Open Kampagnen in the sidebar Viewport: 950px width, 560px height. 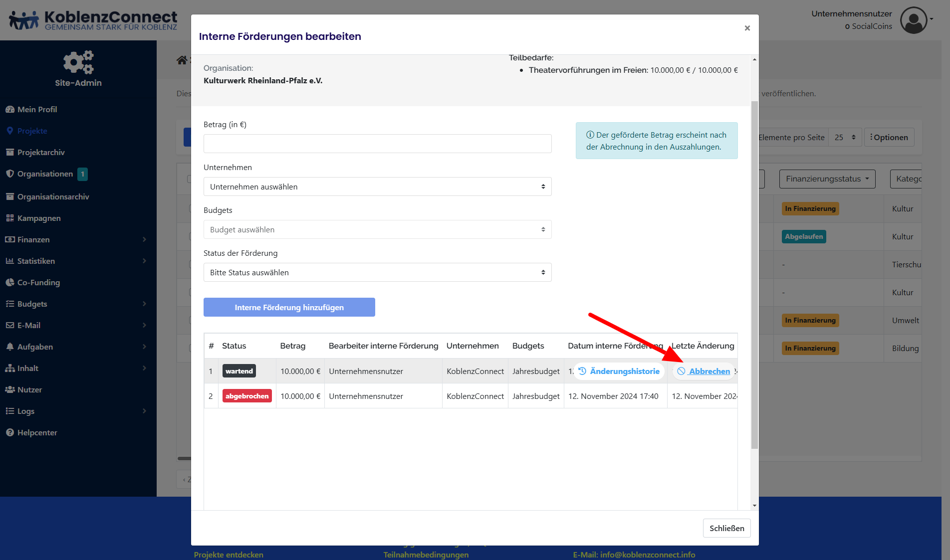39,218
